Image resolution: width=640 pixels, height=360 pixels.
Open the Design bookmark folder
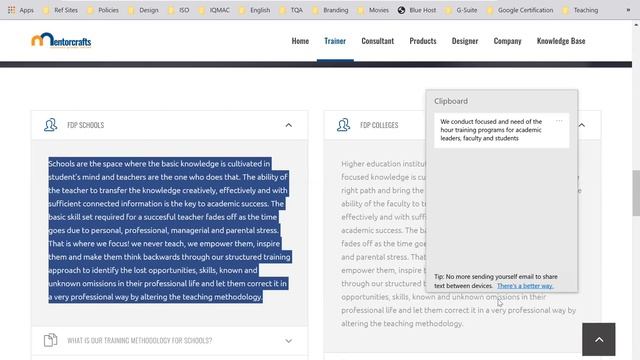[x=143, y=10]
